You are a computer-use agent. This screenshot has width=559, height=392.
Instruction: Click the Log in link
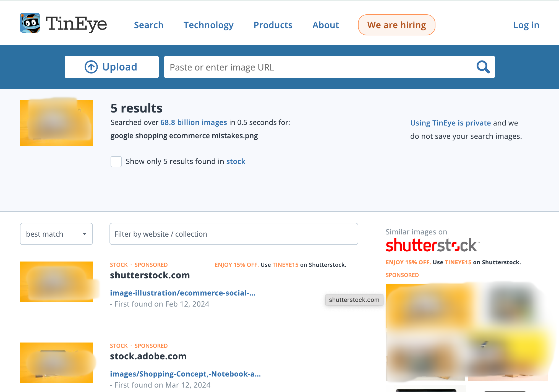[x=526, y=25]
